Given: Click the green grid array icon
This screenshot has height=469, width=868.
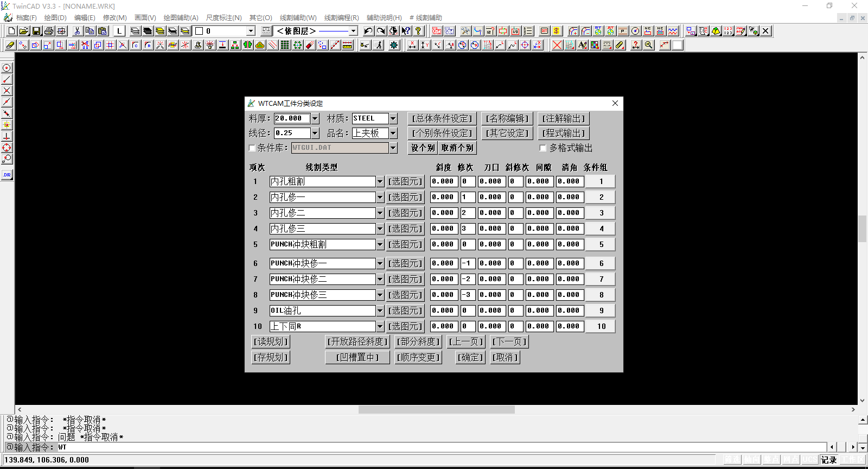Looking at the screenshot, I should [285, 45].
